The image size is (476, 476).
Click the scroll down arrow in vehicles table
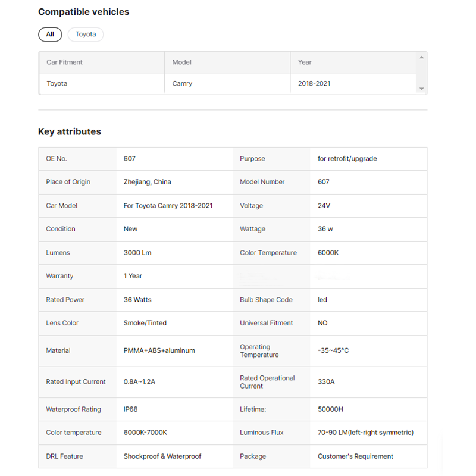point(421,89)
